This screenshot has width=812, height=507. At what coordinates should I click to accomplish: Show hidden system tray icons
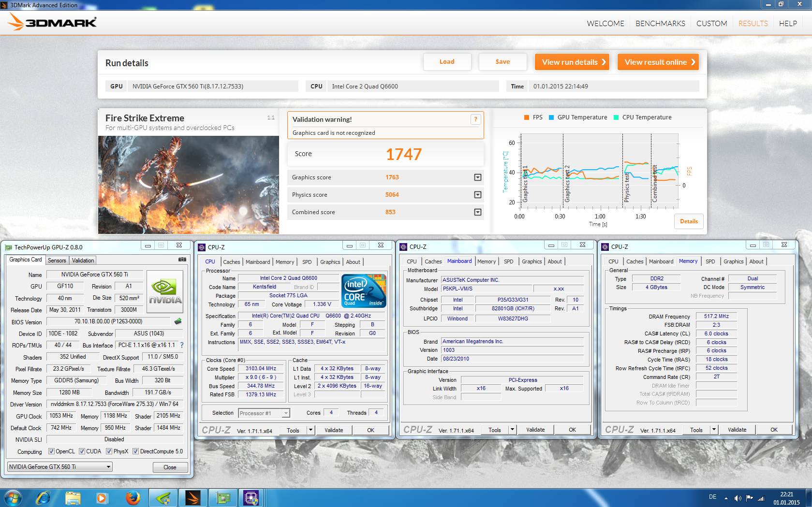pos(726,498)
